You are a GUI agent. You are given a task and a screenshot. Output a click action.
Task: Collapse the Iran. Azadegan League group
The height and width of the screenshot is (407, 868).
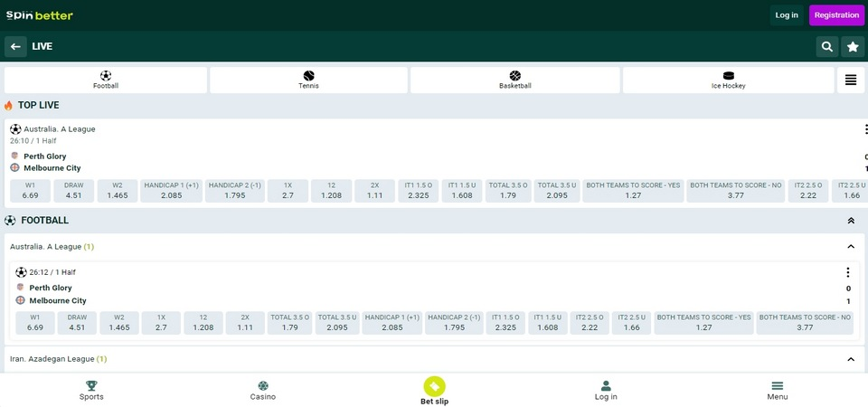(850, 359)
